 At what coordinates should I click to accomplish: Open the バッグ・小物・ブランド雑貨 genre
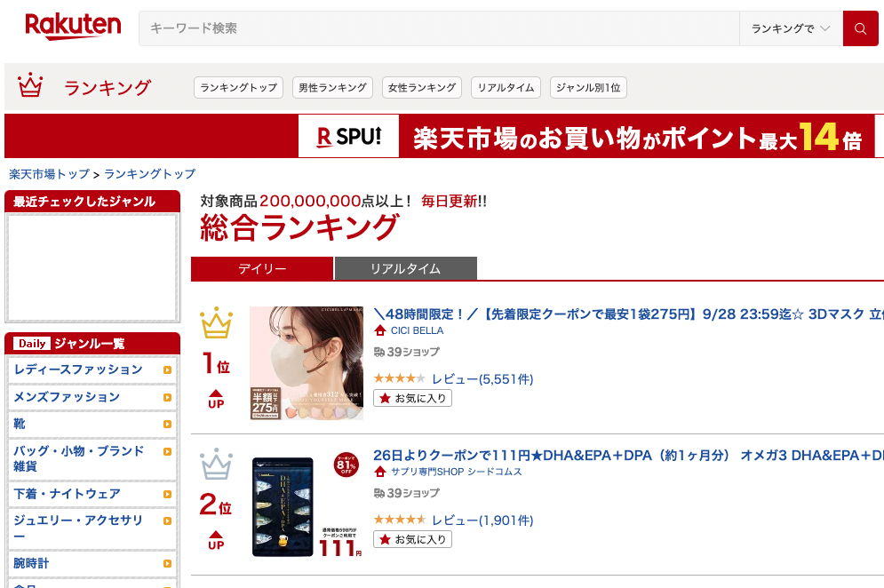pyautogui.click(x=79, y=458)
